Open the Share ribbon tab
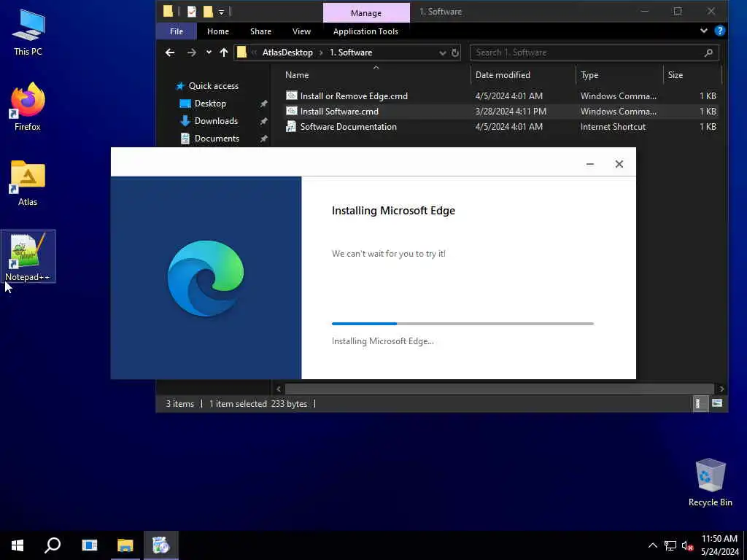 coord(260,31)
